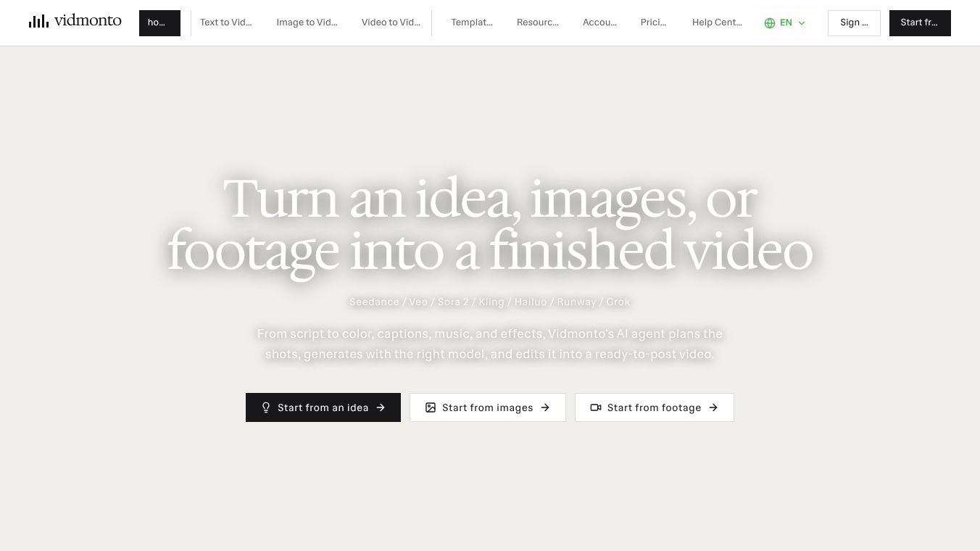Open the Templates nav menu
980x551 pixels.
[472, 22]
